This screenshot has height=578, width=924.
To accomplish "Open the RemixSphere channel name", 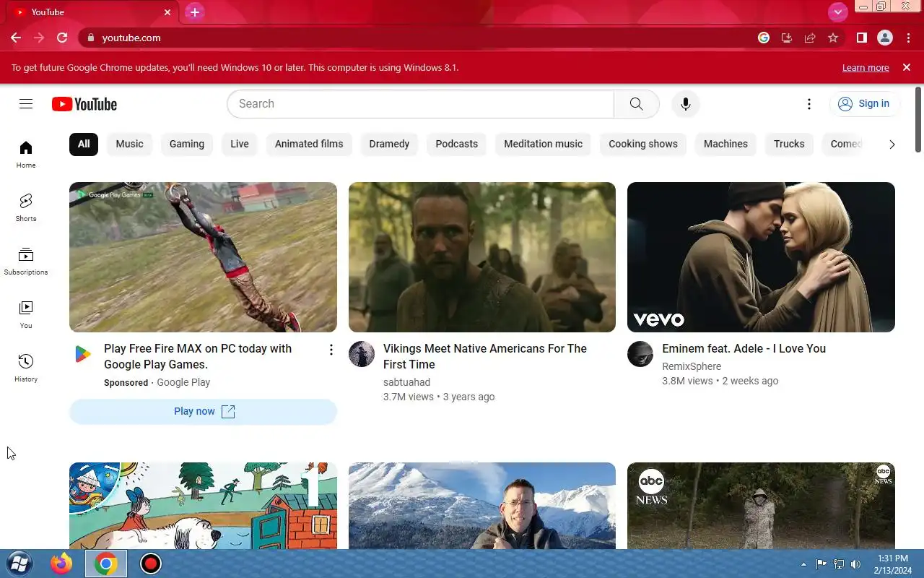I will (x=692, y=366).
